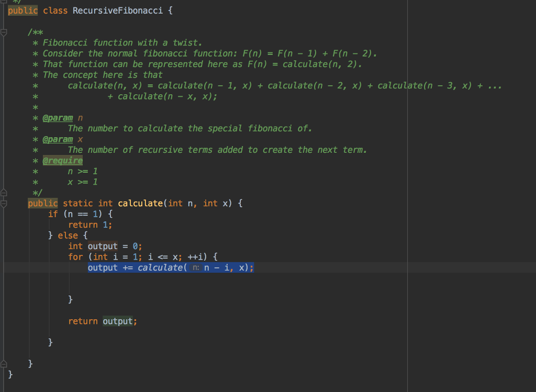Click the @param n tag
536x392 pixels.
58,117
